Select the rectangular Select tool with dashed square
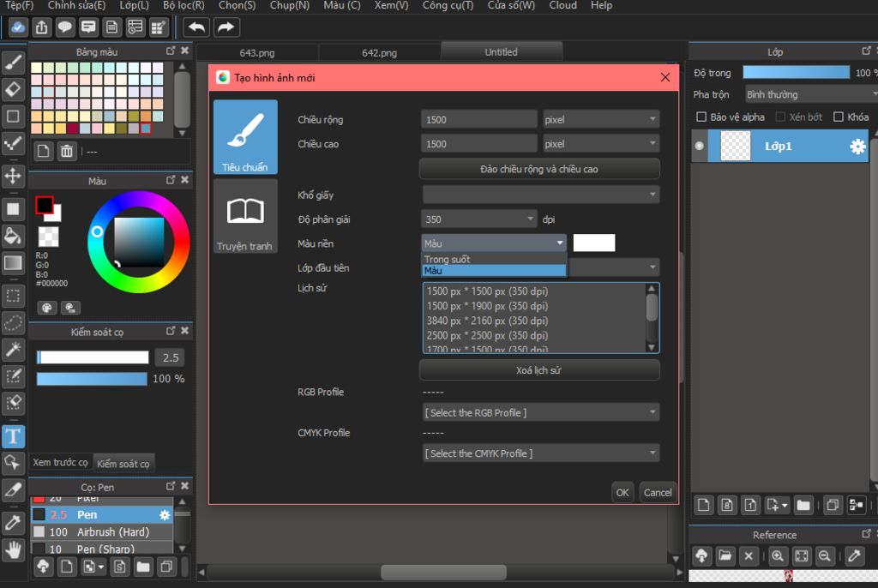The image size is (878, 588). pyautogui.click(x=13, y=296)
